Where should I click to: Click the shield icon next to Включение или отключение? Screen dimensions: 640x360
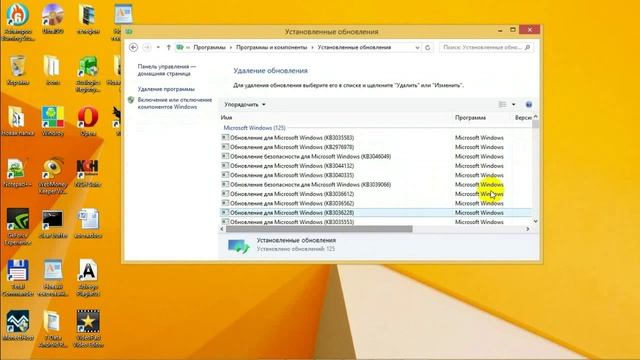coord(131,100)
